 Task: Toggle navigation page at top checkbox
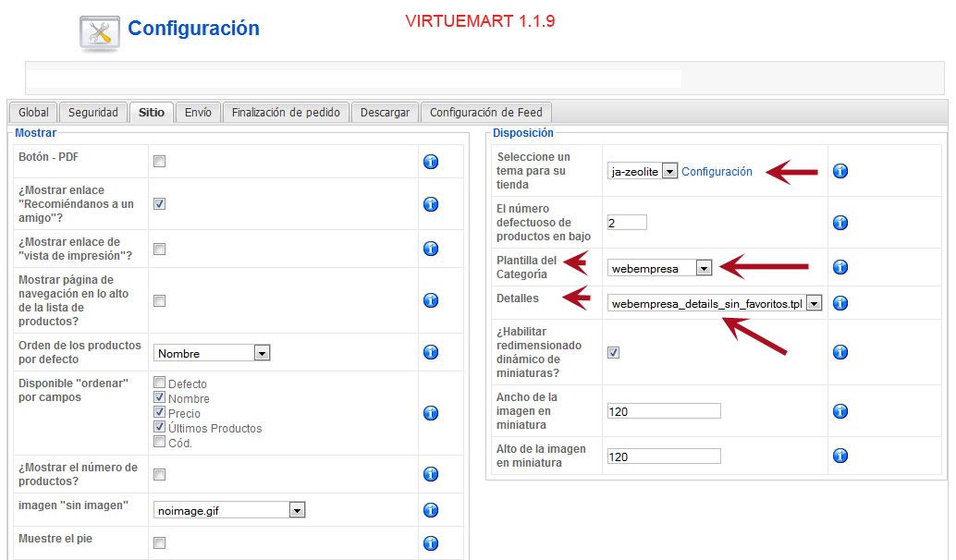click(159, 301)
